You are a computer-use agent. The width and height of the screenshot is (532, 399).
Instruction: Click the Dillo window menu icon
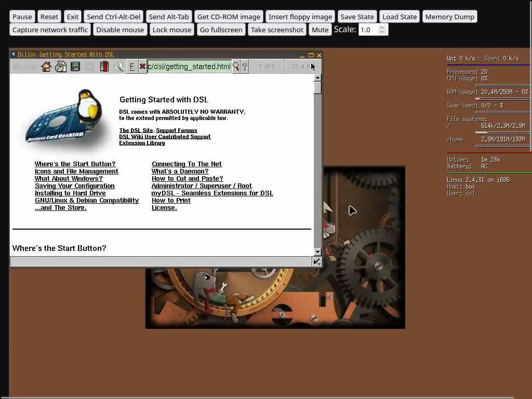14,54
